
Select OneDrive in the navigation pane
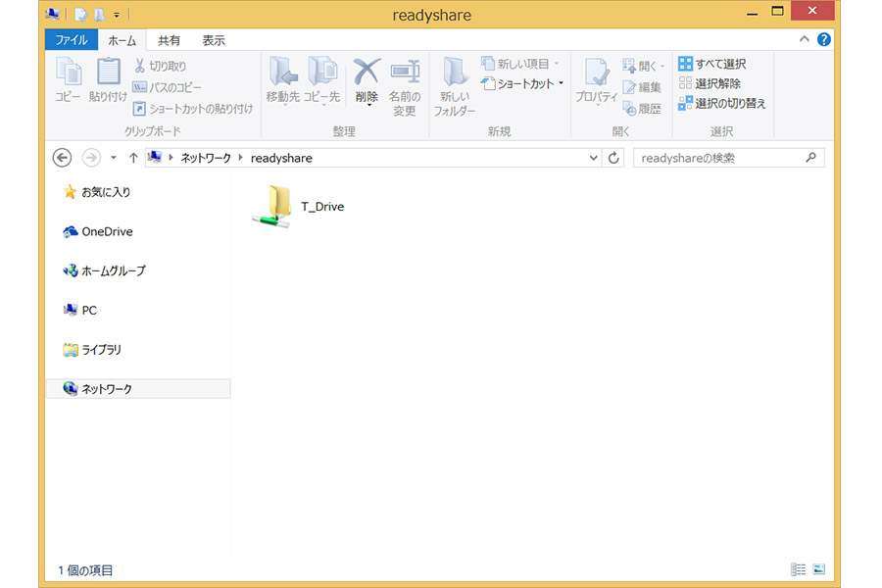pyautogui.click(x=106, y=232)
